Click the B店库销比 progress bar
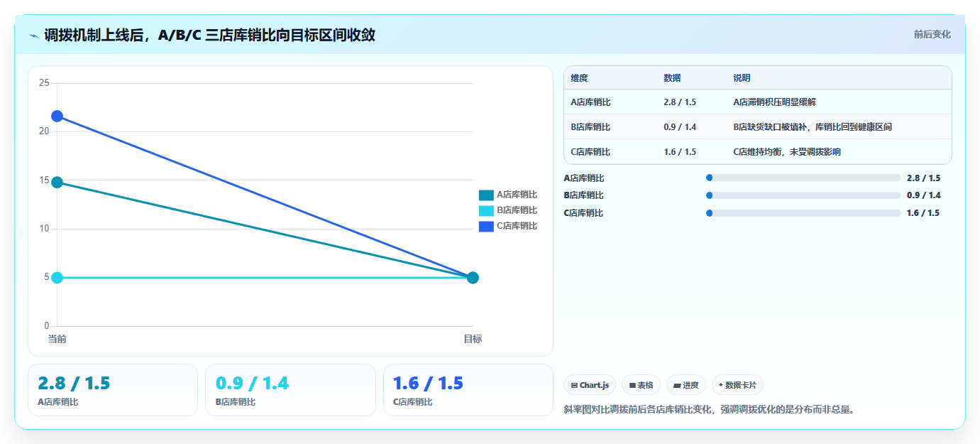 tap(803, 195)
